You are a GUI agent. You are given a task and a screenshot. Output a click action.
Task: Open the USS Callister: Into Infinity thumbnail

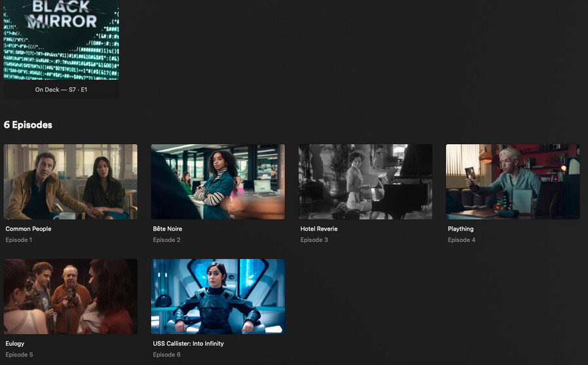coord(218,296)
